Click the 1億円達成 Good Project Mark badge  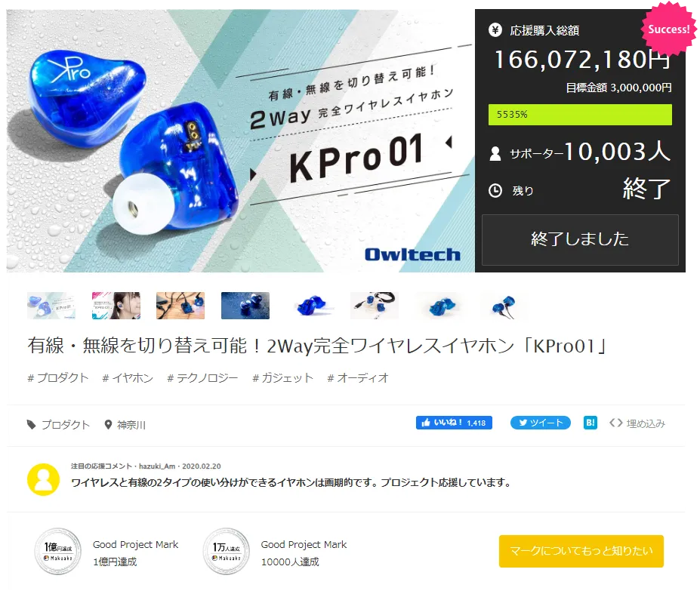pyautogui.click(x=58, y=552)
